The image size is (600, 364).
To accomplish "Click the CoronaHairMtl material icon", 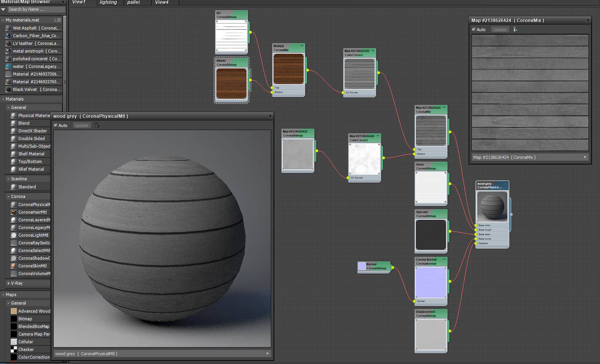I will tap(14, 212).
